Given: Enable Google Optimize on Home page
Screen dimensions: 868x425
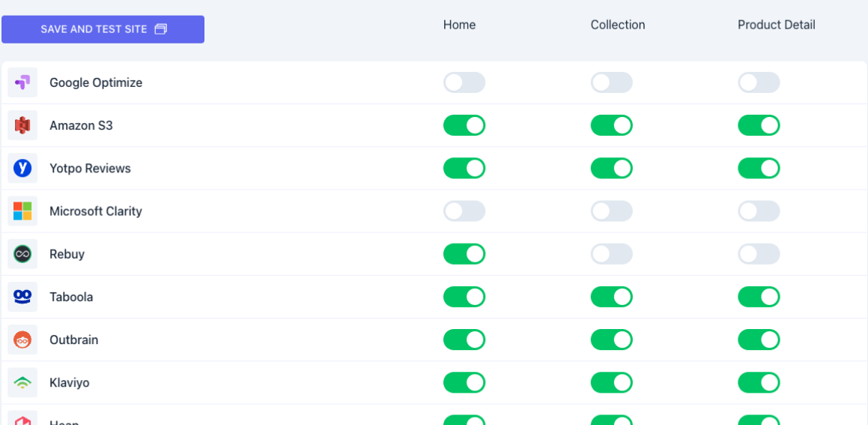Looking at the screenshot, I should (464, 82).
